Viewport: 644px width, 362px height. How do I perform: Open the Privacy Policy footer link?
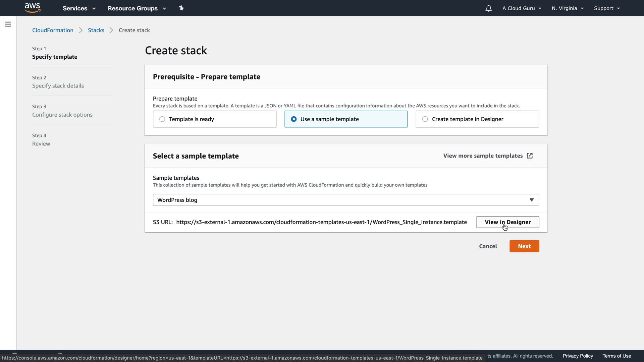click(x=578, y=356)
